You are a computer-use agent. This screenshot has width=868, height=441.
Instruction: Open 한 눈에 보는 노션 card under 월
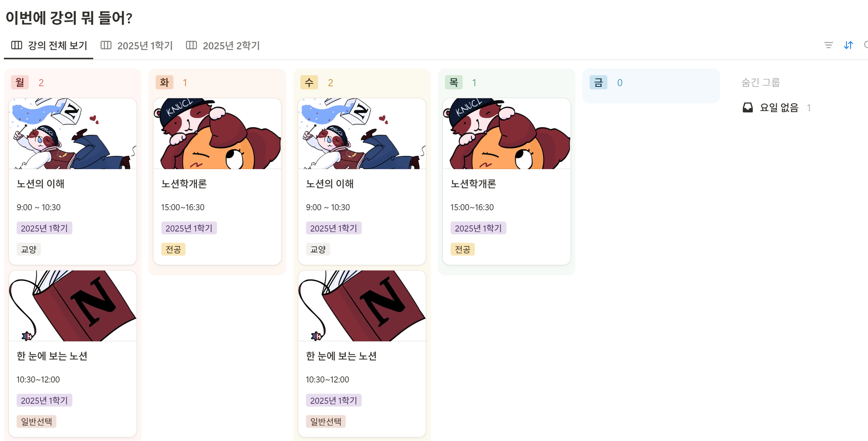(72, 354)
